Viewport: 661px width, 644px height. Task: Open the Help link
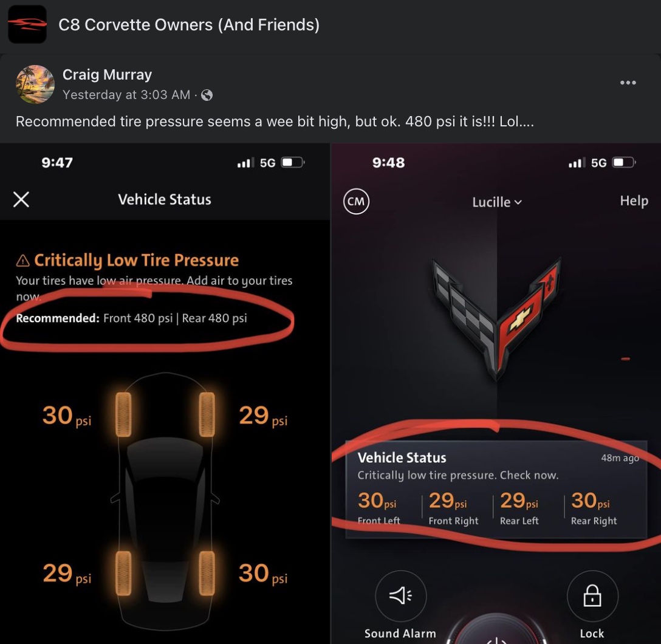(x=634, y=201)
